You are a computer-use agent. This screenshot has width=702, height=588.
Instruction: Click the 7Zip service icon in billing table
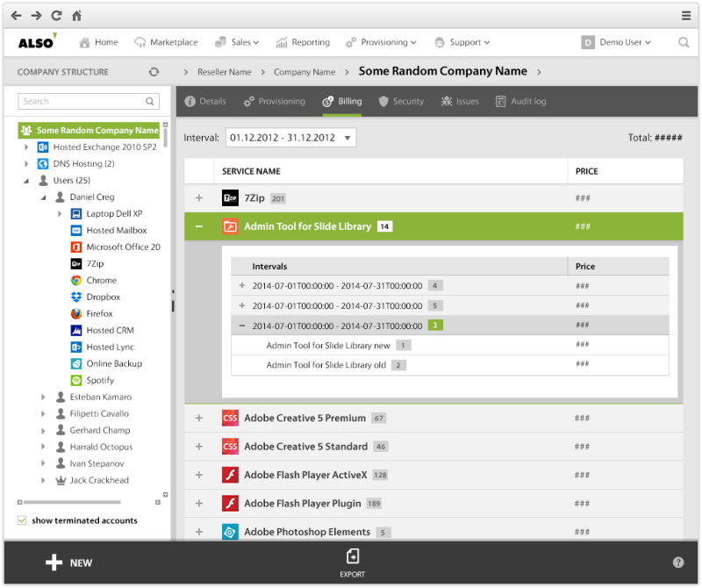230,198
